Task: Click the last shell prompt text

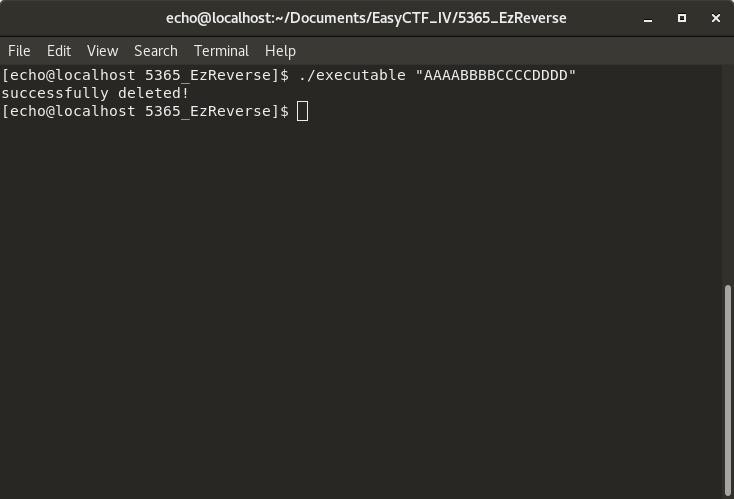Action: click(145, 111)
